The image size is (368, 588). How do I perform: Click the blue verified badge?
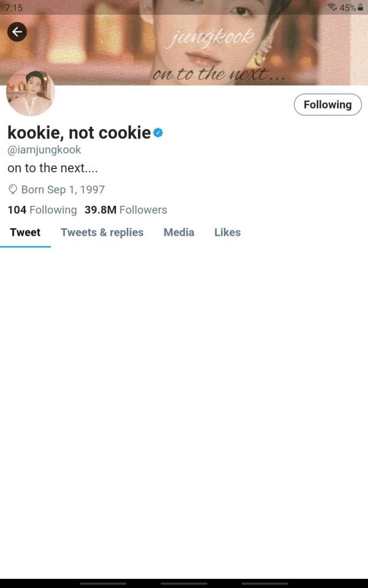(158, 132)
